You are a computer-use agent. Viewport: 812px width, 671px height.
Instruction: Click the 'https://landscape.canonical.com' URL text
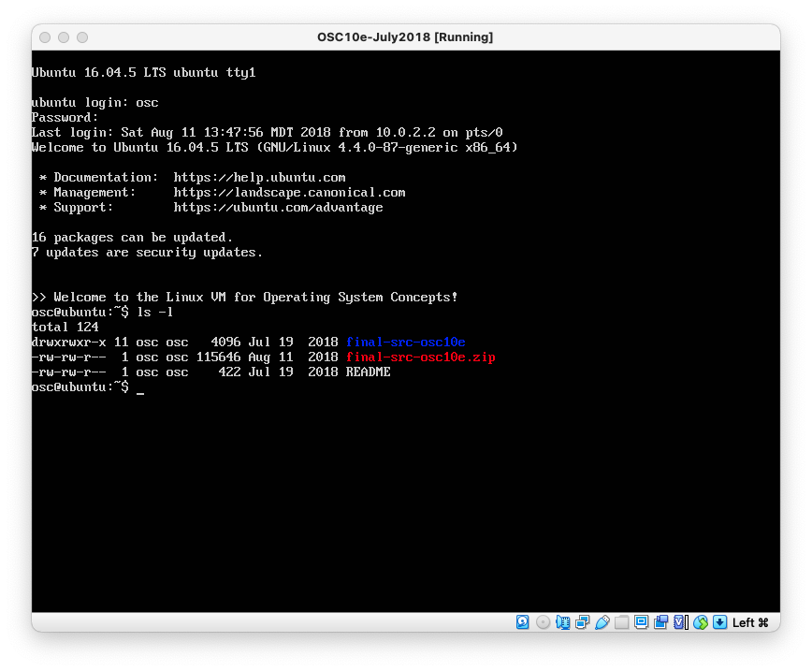289,192
